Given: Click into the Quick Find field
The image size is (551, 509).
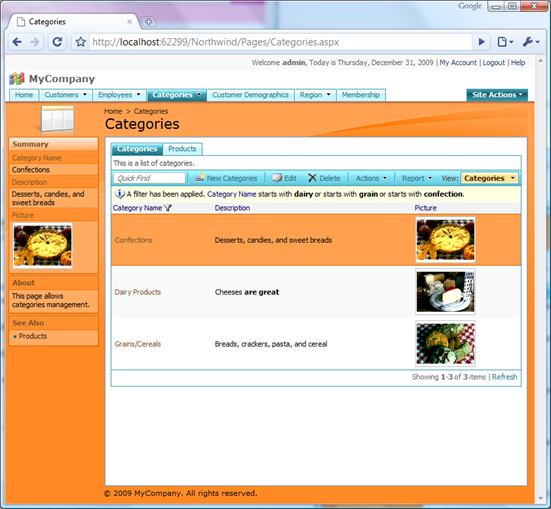Looking at the screenshot, I should pos(149,178).
